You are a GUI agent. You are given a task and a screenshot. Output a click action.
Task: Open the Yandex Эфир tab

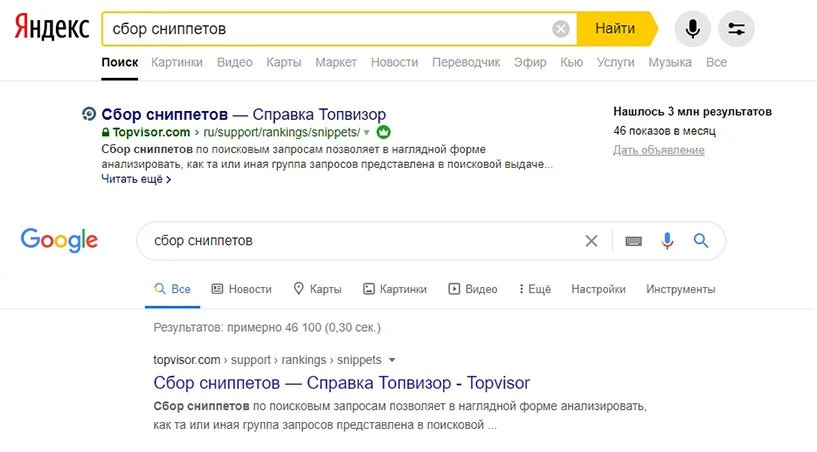(530, 63)
